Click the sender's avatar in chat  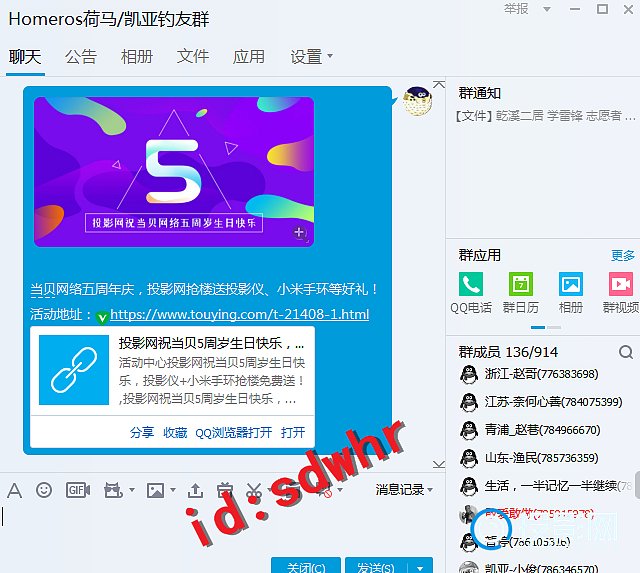click(x=417, y=101)
